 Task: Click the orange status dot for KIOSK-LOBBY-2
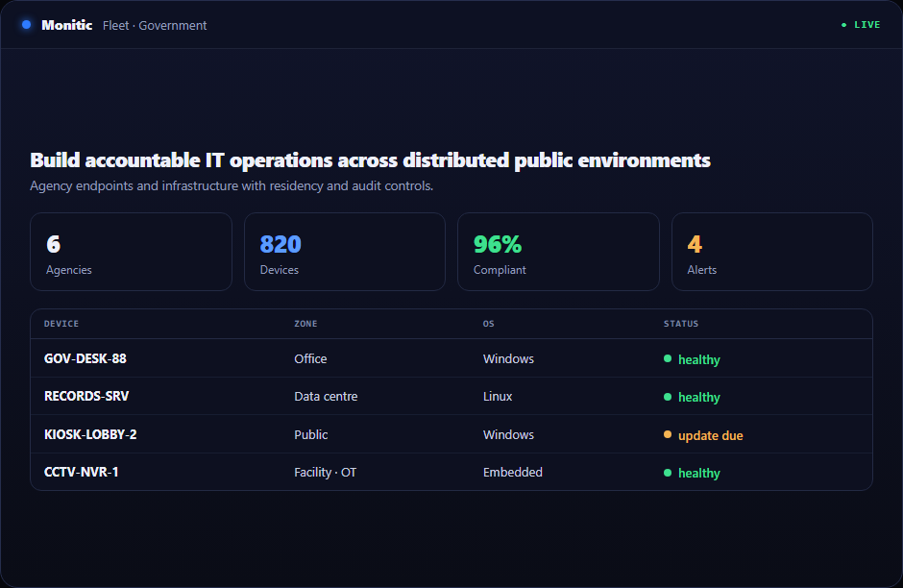(668, 435)
